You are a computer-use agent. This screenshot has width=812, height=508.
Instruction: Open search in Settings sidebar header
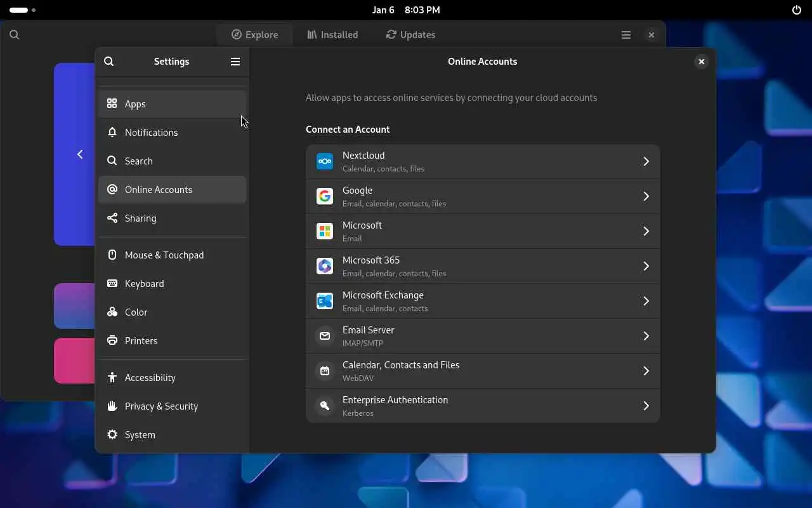pos(109,62)
